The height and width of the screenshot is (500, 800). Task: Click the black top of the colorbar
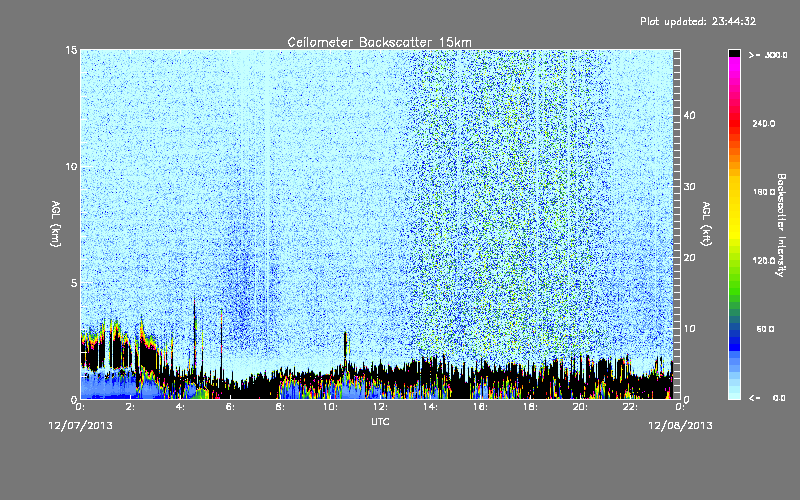734,53
